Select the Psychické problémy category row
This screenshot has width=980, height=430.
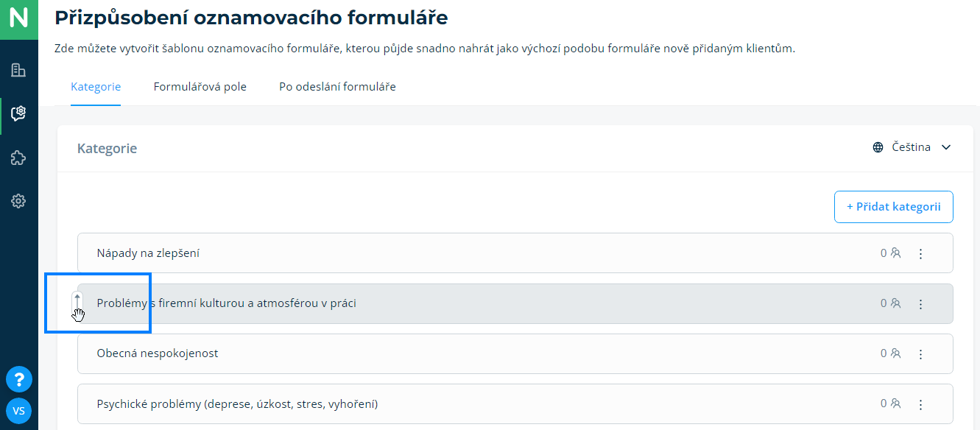pos(442,404)
